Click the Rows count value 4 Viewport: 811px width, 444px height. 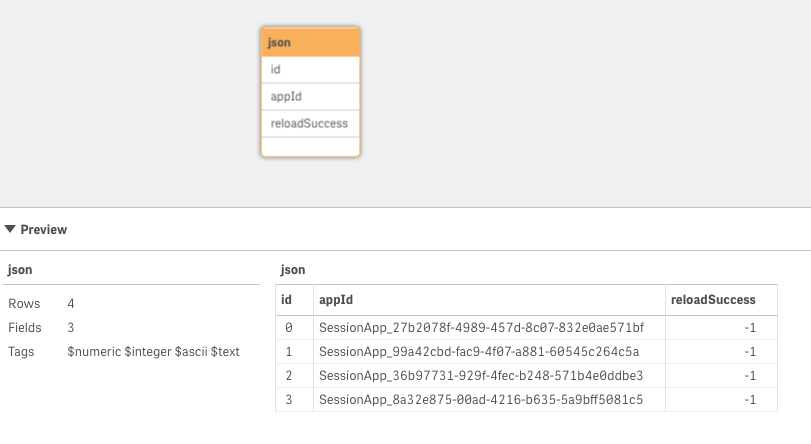[71, 303]
